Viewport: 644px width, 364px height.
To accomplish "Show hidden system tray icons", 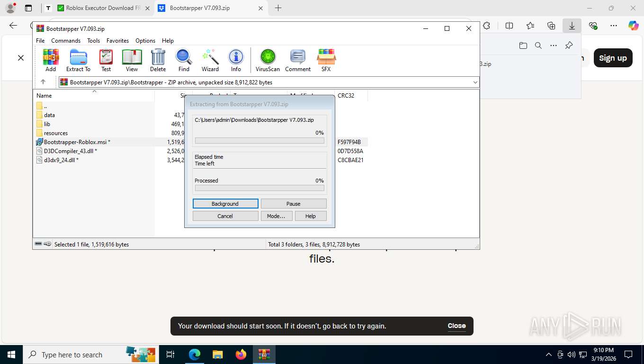I will click(x=549, y=355).
